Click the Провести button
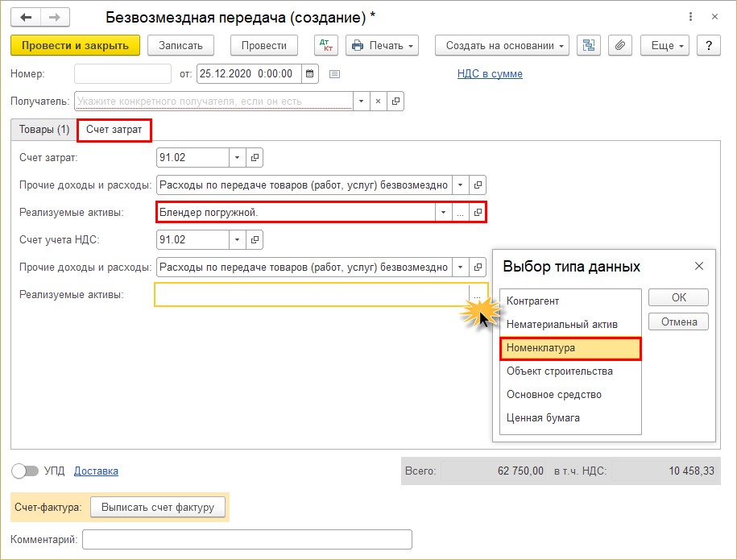The width and height of the screenshot is (737, 560). point(263,46)
